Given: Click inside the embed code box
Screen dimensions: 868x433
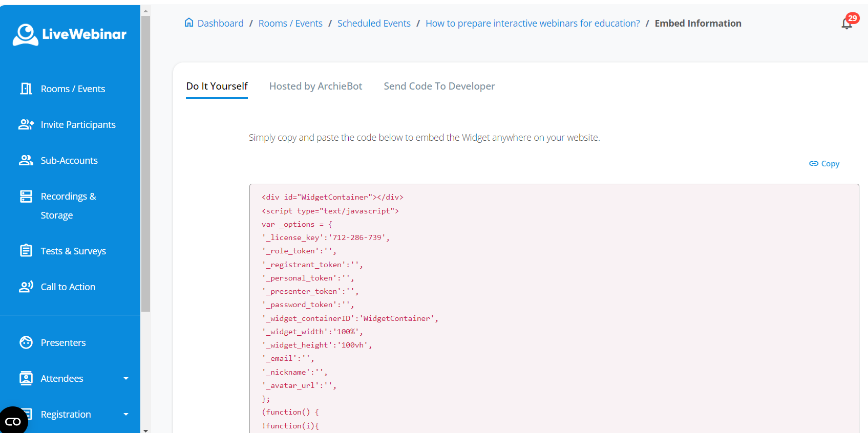Looking at the screenshot, I should tap(553, 307).
